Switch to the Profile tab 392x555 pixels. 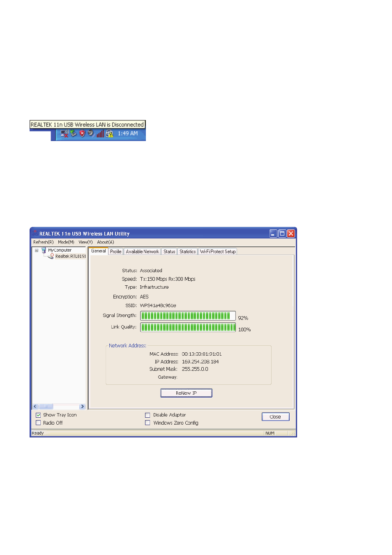[116, 252]
